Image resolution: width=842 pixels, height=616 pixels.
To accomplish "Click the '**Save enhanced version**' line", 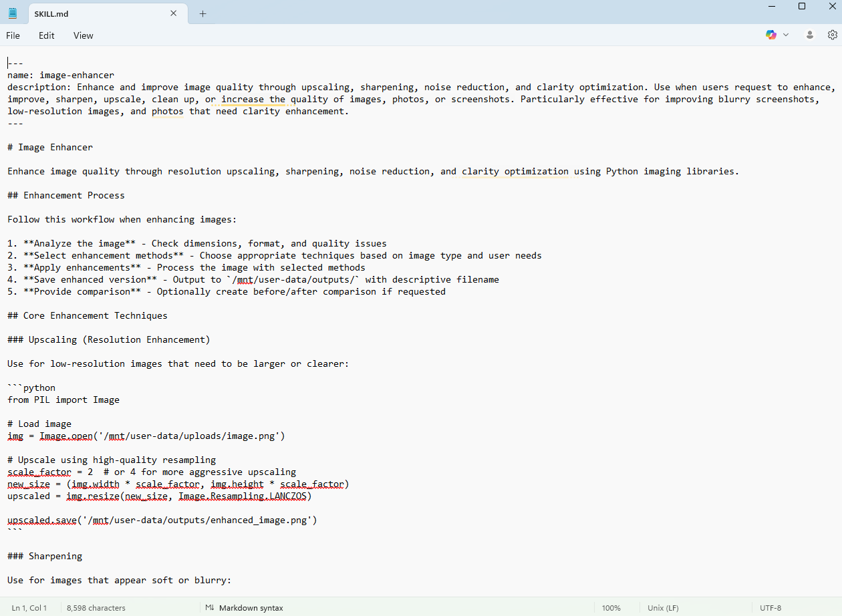I will 253,279.
